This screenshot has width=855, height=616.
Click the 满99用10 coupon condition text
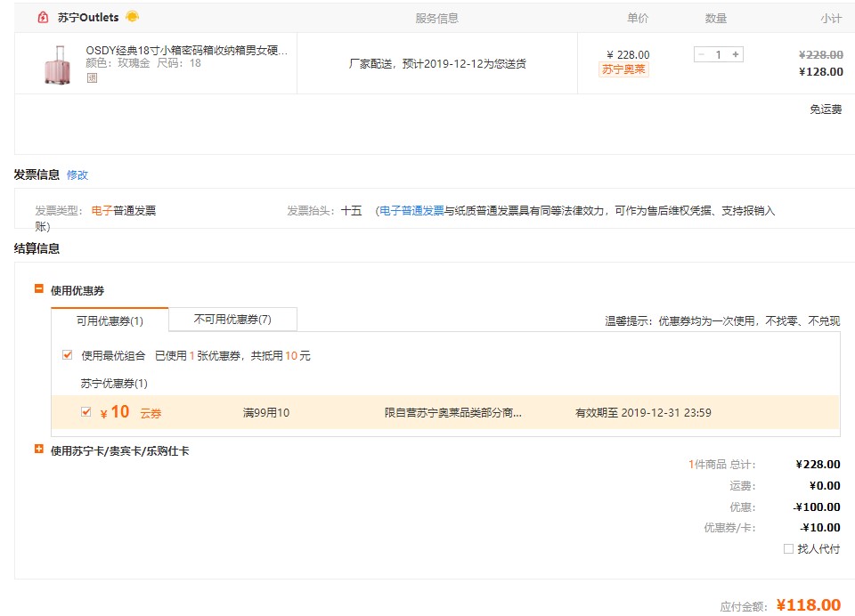point(266,413)
